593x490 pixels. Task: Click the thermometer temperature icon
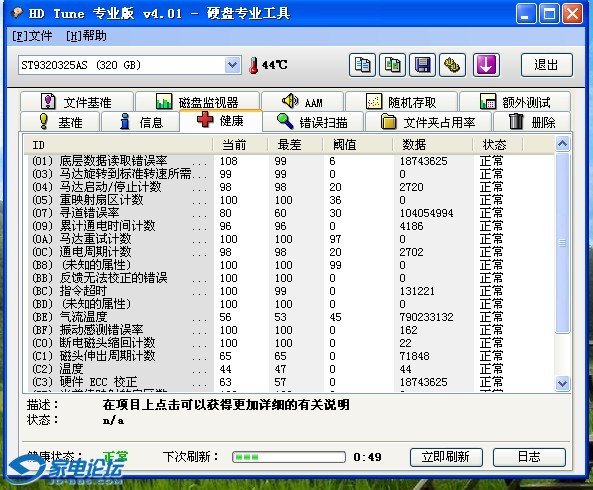[x=253, y=65]
